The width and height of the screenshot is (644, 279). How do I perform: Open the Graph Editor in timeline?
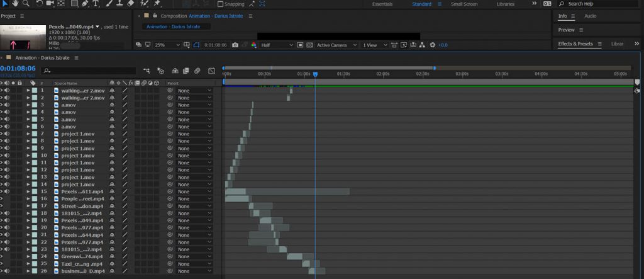[x=212, y=71]
